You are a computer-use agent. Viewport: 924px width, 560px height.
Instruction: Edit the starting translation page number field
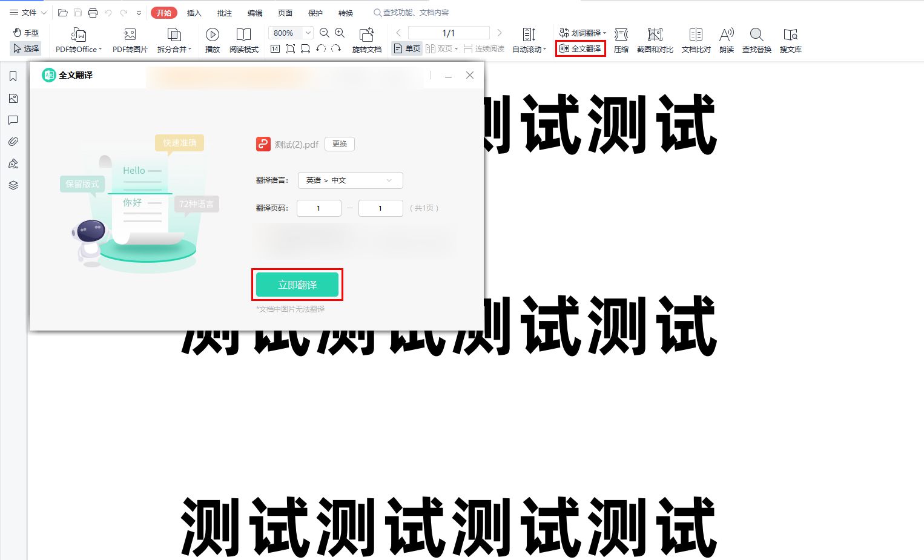(318, 208)
